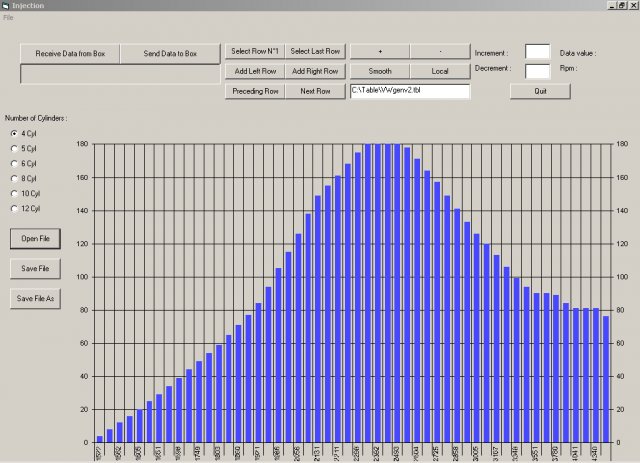Minimize the Injection window
The width and height of the screenshot is (640, 463).
[612, 5]
